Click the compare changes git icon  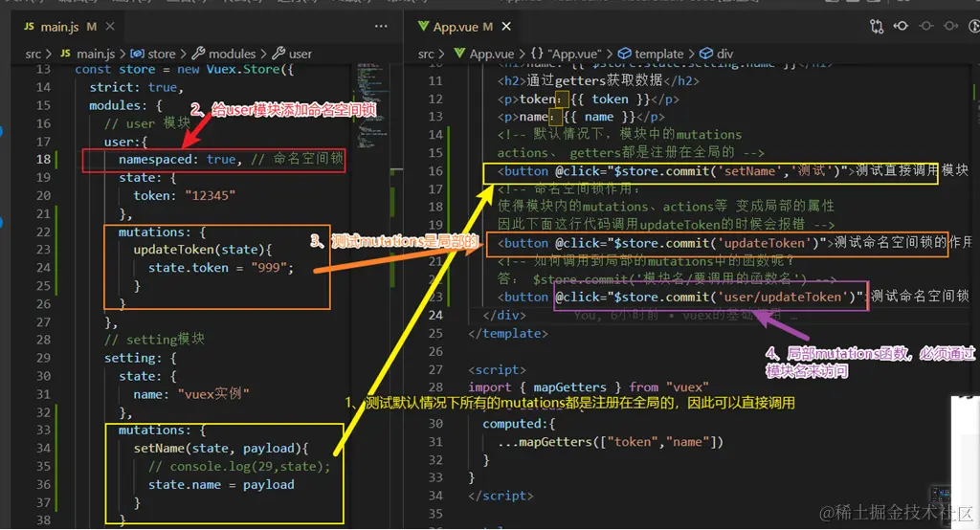[x=877, y=26]
